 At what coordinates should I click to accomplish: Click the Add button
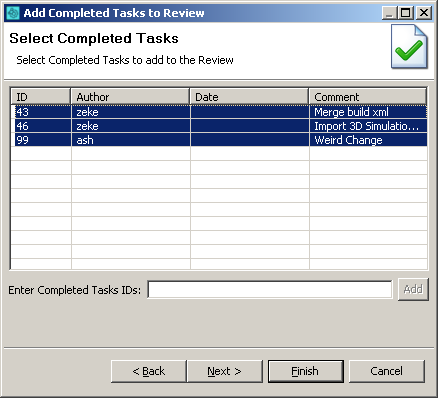click(413, 289)
